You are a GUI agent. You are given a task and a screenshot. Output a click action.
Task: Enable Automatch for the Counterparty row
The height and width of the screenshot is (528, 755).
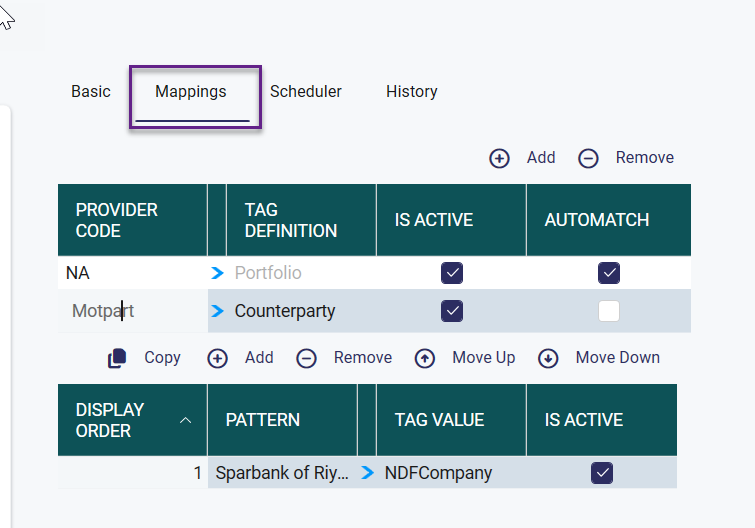[609, 311]
